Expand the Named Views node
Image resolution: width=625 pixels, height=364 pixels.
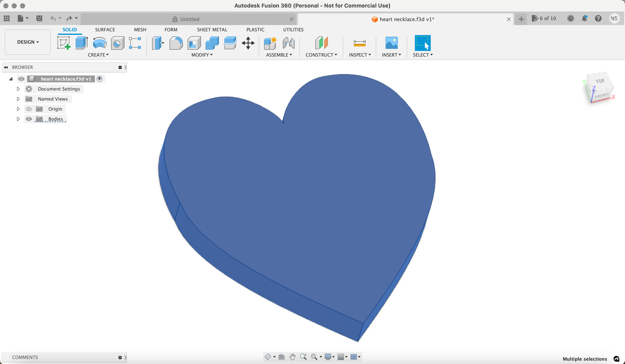point(18,99)
